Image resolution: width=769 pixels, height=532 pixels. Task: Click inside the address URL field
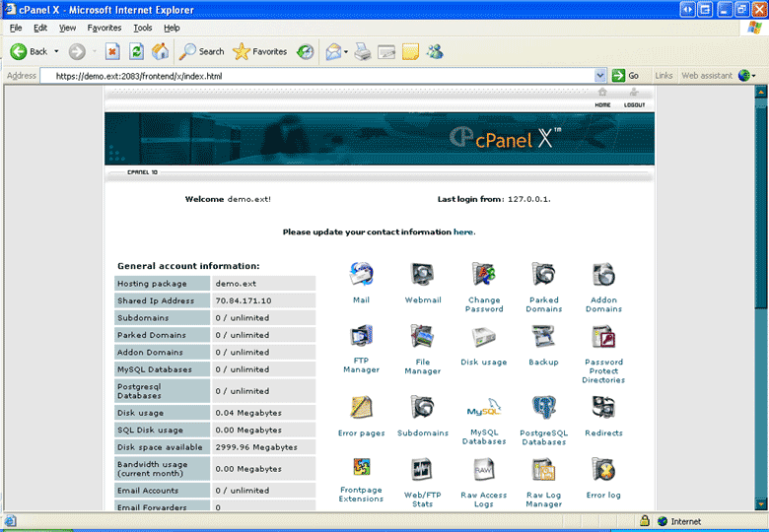(316, 76)
